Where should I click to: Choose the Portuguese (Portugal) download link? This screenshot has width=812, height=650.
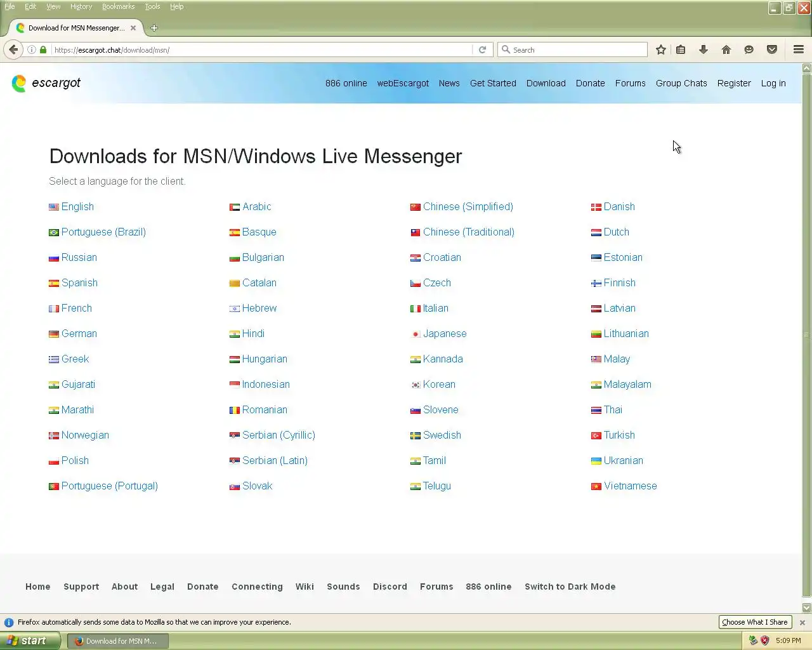tap(110, 486)
